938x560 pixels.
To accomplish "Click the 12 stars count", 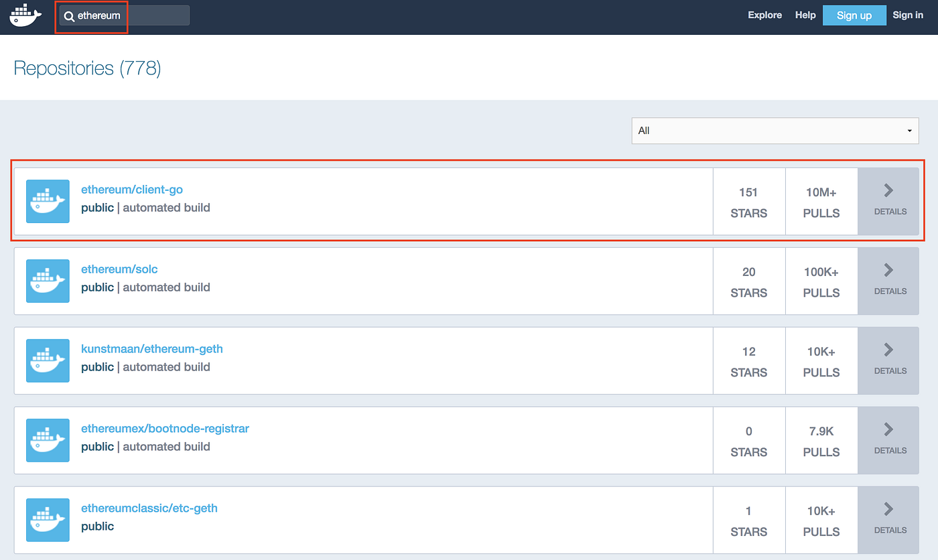I will pos(749,352).
